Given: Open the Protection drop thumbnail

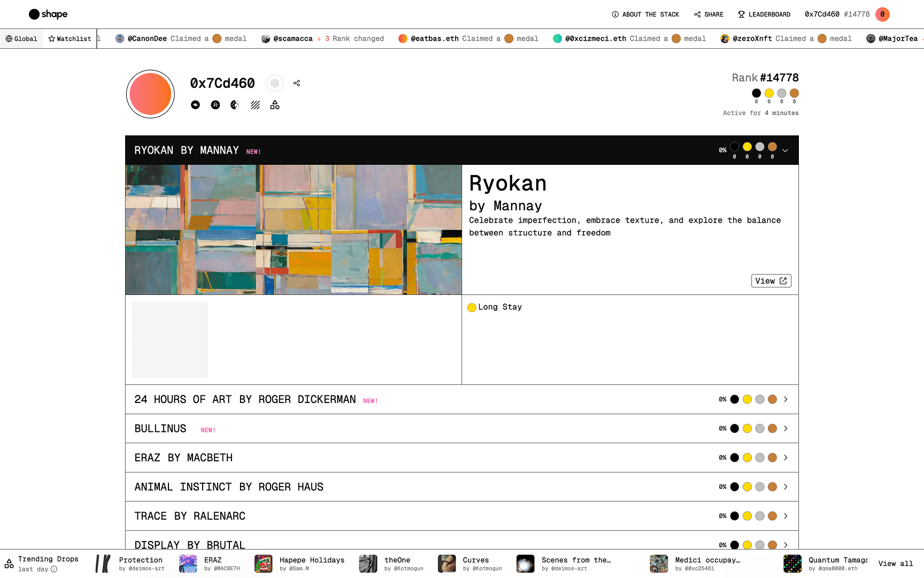Looking at the screenshot, I should (x=103, y=564).
